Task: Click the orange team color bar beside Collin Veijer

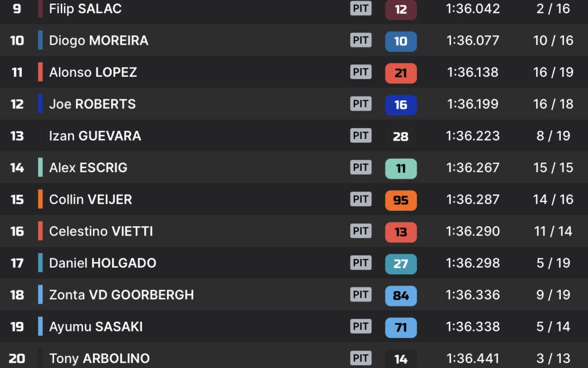Action: click(40, 199)
